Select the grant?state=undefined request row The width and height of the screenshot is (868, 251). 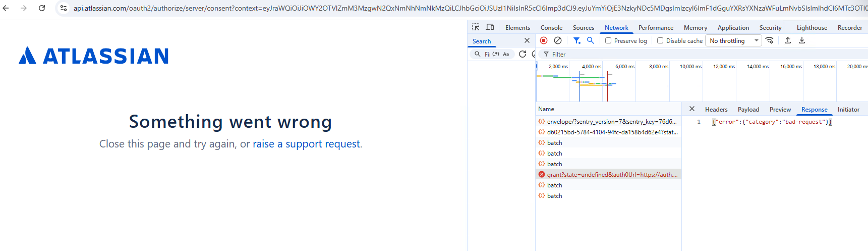click(x=608, y=174)
